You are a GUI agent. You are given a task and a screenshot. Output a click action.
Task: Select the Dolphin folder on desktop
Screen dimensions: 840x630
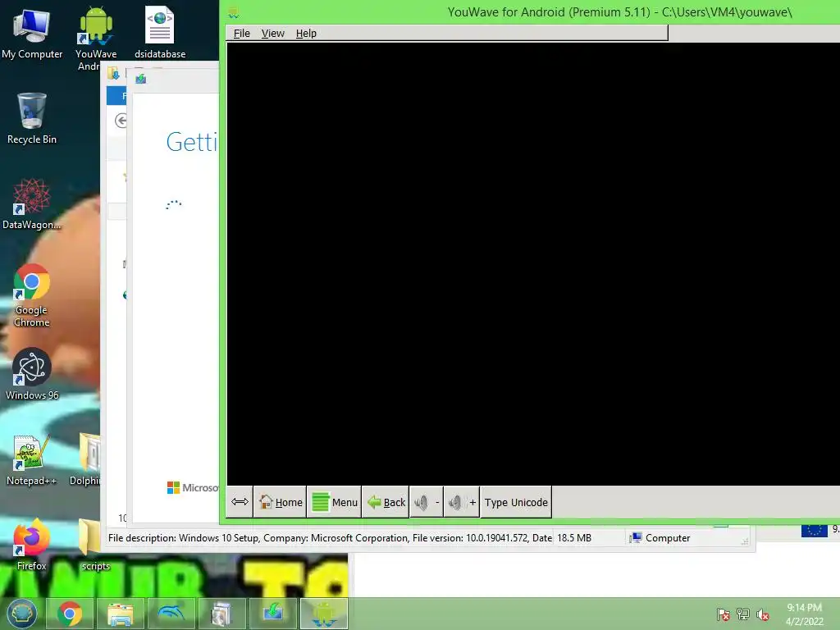pyautogui.click(x=87, y=460)
